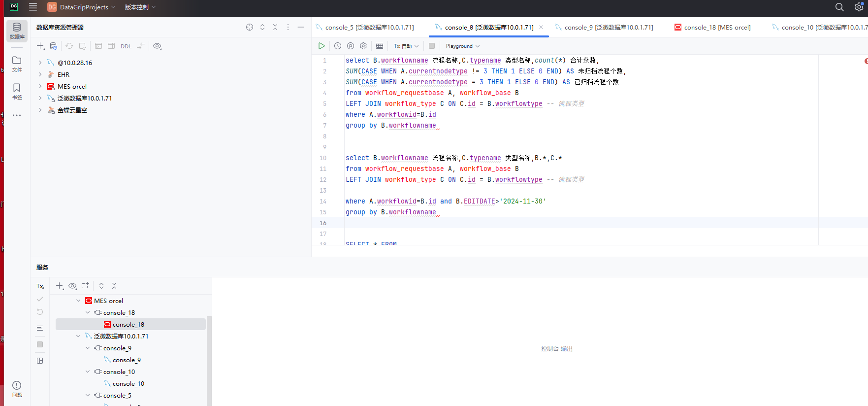
Task: Show more tool windows ellipsis button
Action: [17, 115]
